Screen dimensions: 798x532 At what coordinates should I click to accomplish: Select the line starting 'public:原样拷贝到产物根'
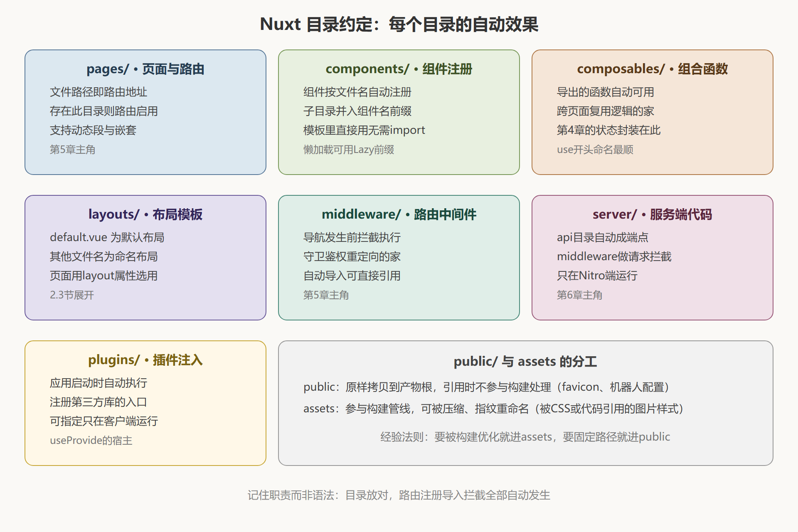pos(486,387)
